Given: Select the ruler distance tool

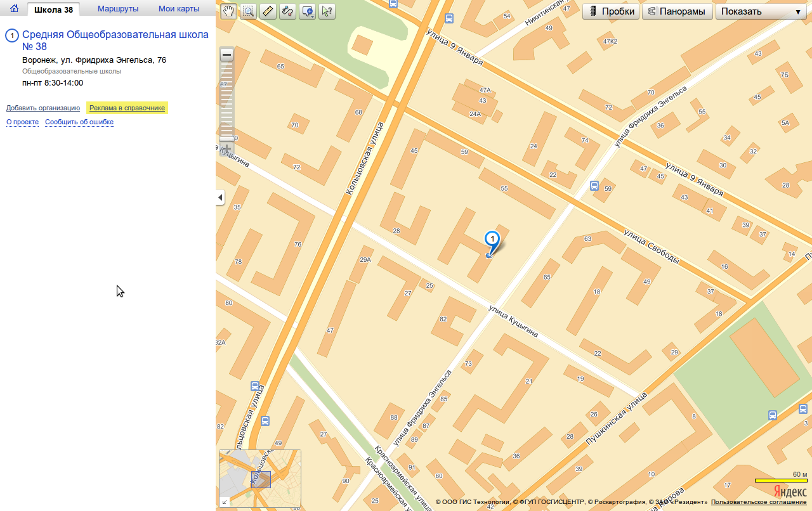Looking at the screenshot, I should pyautogui.click(x=268, y=11).
